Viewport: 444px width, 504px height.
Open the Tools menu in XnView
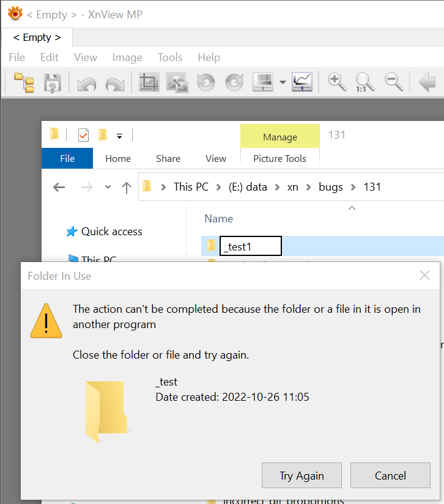pos(169,57)
